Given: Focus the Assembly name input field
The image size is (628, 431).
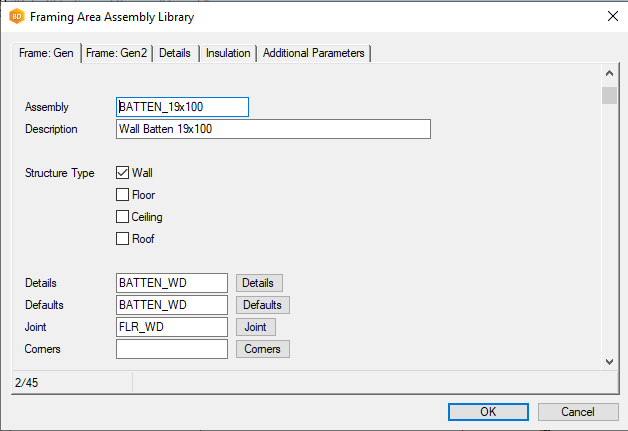Looking at the screenshot, I should click(x=182, y=107).
